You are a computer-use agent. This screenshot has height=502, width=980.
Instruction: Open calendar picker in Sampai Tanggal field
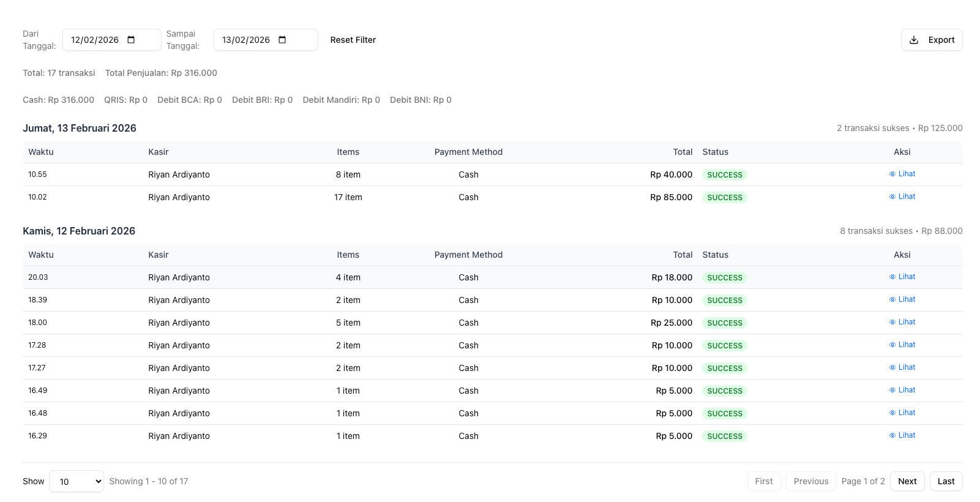(282, 40)
